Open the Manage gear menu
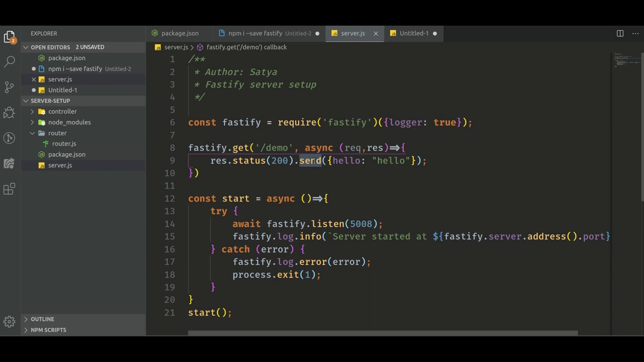644x362 pixels. click(10, 322)
